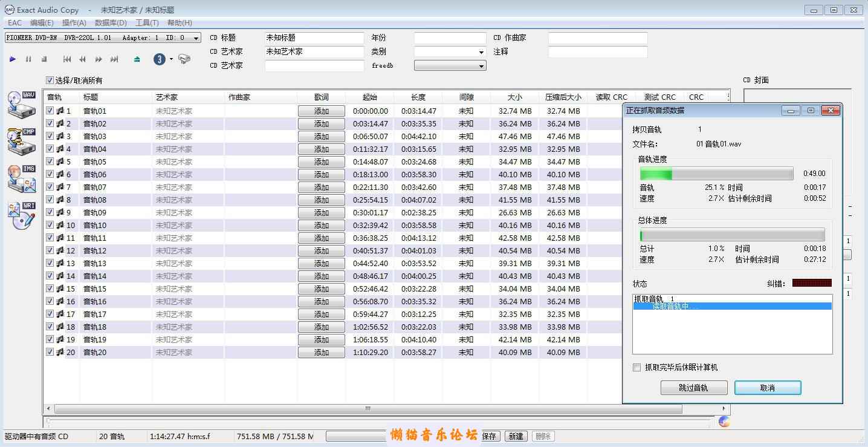Start playback with the blue play icon
This screenshot has width=868, height=447.
[x=13, y=59]
